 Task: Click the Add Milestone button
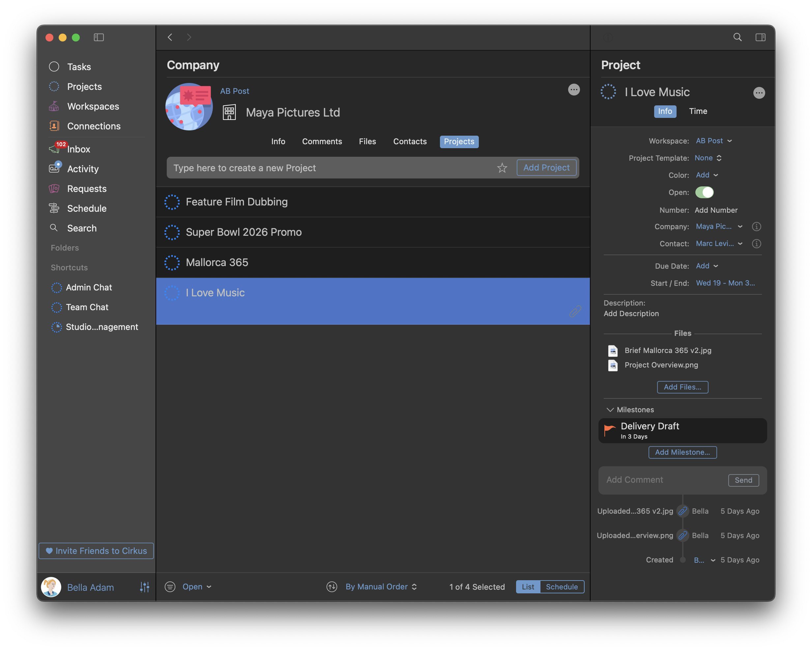[x=682, y=452]
